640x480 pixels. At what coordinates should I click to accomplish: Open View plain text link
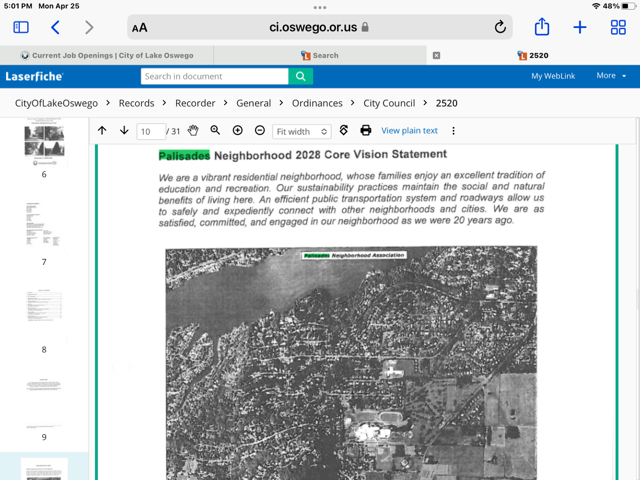[409, 131]
